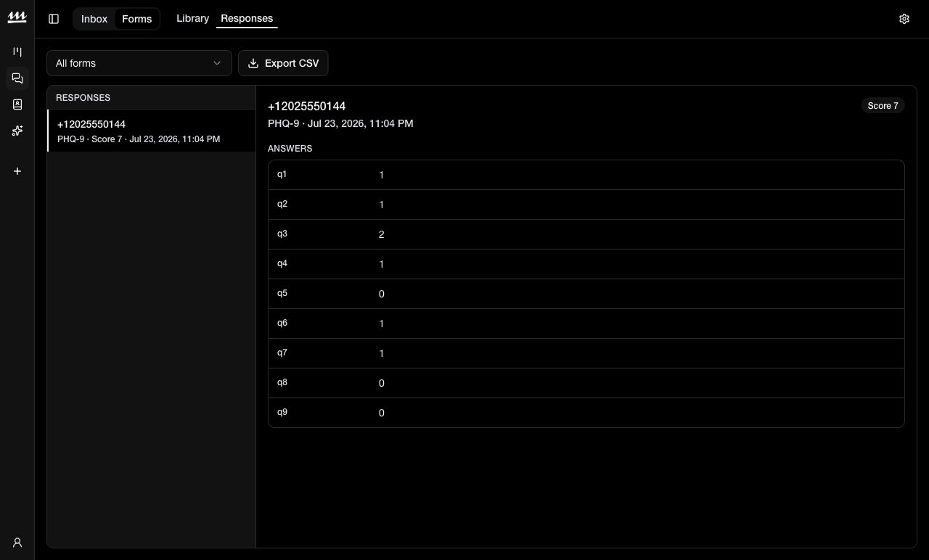Click the value 0 for q5
929x560 pixels.
point(382,294)
